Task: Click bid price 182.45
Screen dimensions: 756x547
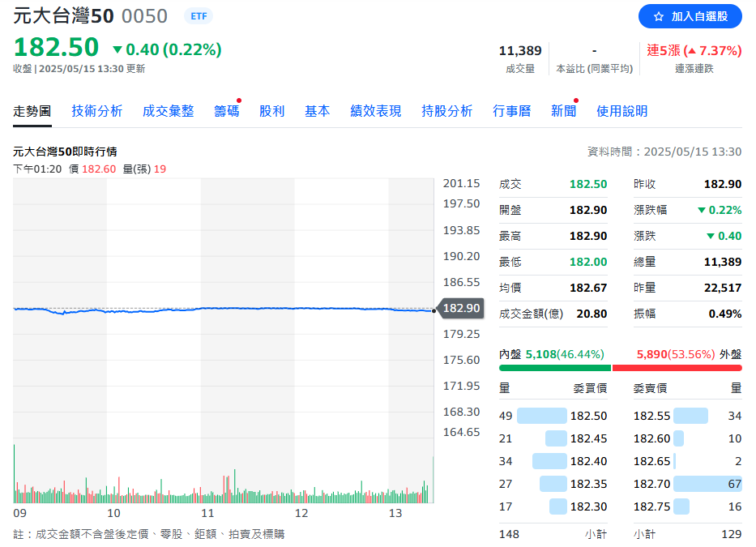Action: click(x=588, y=438)
